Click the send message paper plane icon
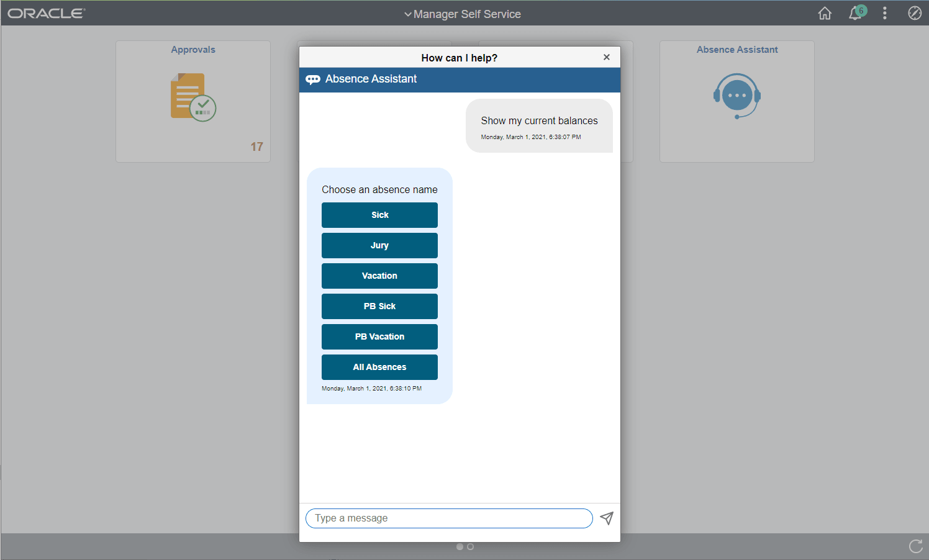This screenshot has height=560, width=929. click(607, 518)
